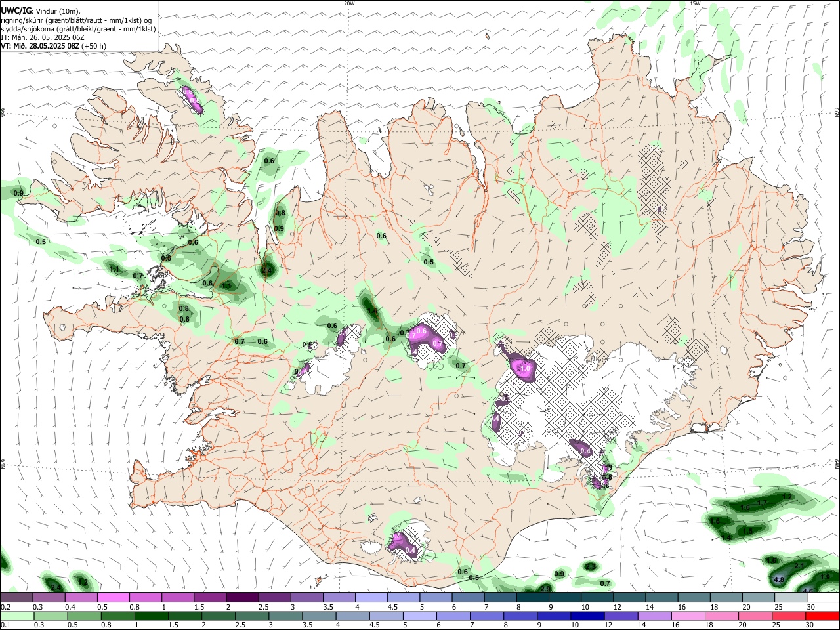Click the darkest purple swatch labeled 2 in snow scale
The height and width of the screenshot is (630, 840).
pyautogui.click(x=242, y=598)
